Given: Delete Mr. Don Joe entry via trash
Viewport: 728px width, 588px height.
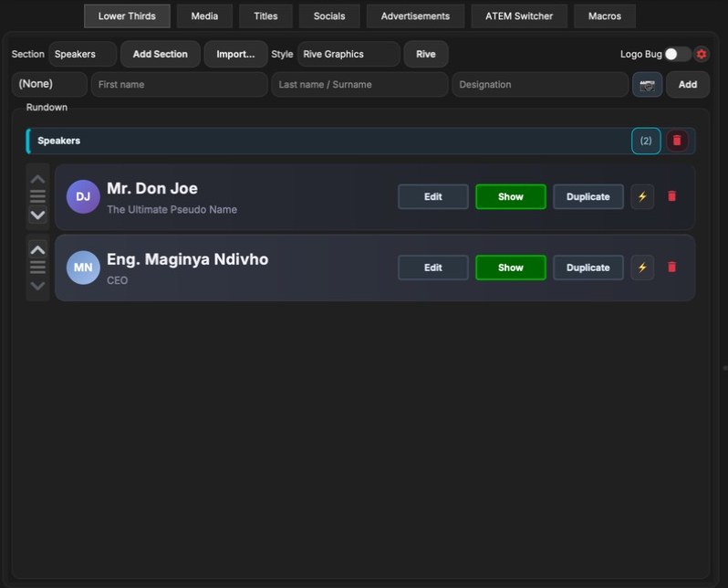Looking at the screenshot, I should tap(671, 196).
